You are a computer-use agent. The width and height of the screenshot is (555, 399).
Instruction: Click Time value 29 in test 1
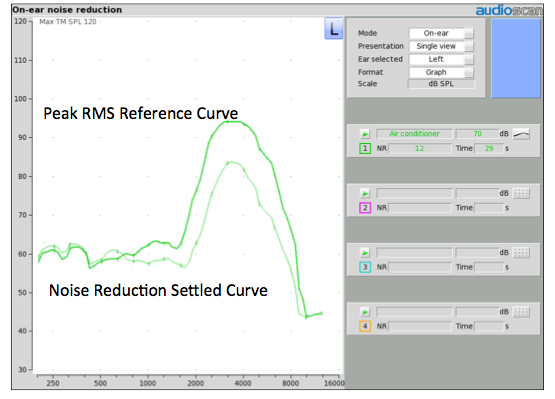point(489,148)
